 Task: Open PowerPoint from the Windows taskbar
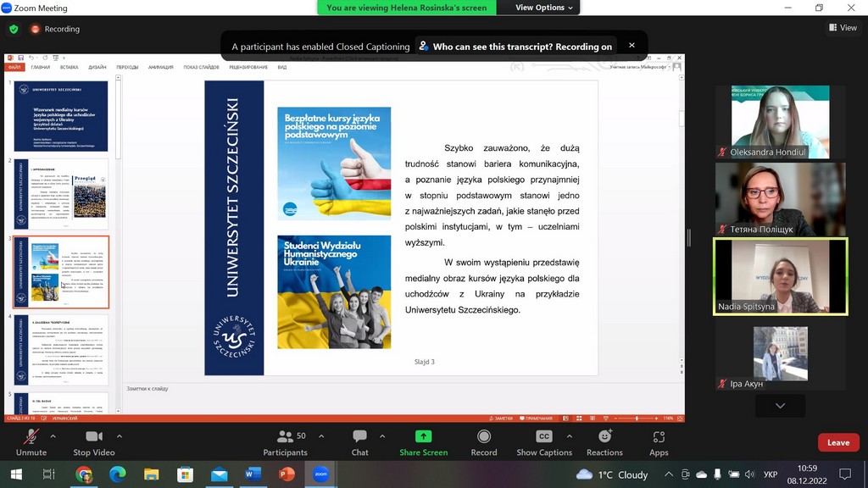(x=287, y=474)
